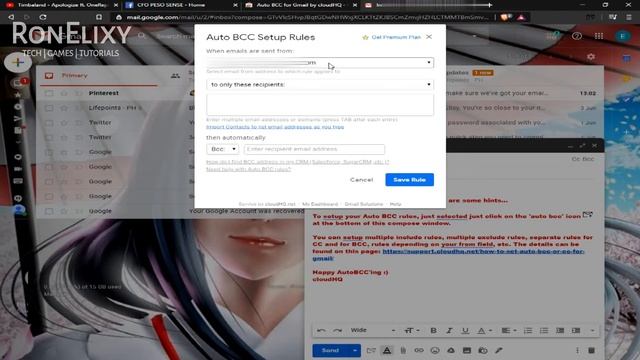This screenshot has height=360, width=640.
Task: Insert numbered list in compose window
Action: pyautogui.click(x=528, y=330)
